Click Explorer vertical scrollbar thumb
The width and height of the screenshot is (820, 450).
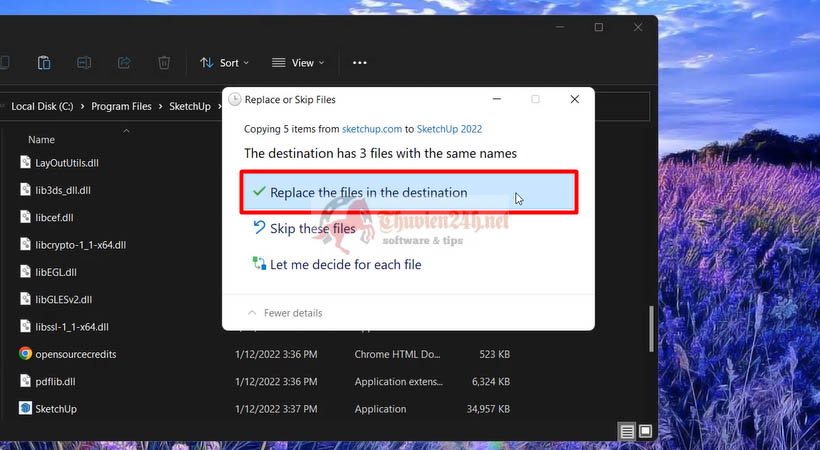pos(651,329)
